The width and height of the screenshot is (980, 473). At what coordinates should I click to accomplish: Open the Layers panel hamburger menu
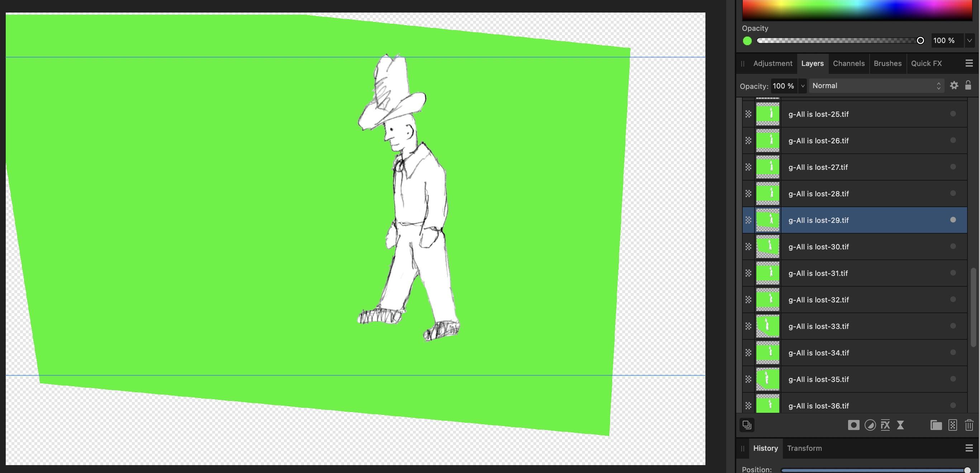(x=969, y=63)
